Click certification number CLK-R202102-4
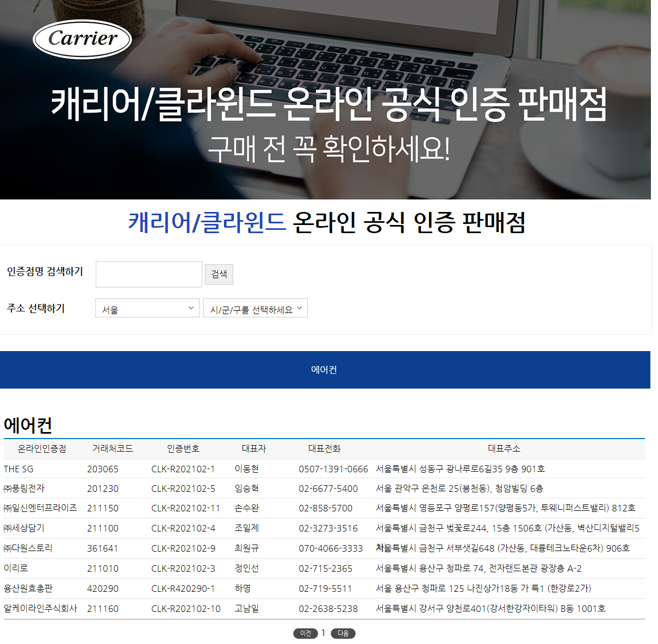The width and height of the screenshot is (658, 644). 183,528
